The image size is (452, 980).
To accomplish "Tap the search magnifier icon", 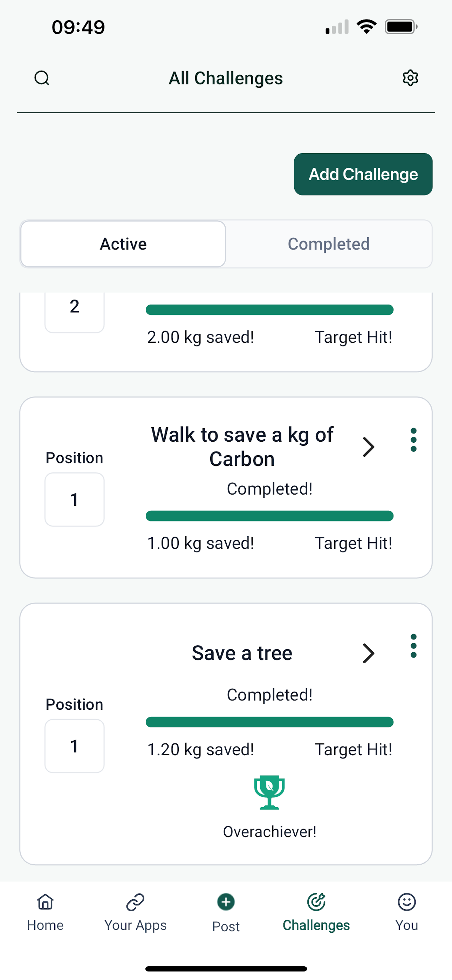I will coord(42,79).
